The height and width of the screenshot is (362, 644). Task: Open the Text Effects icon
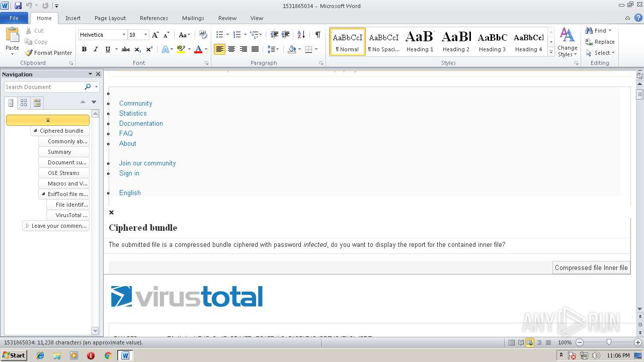[x=165, y=49]
